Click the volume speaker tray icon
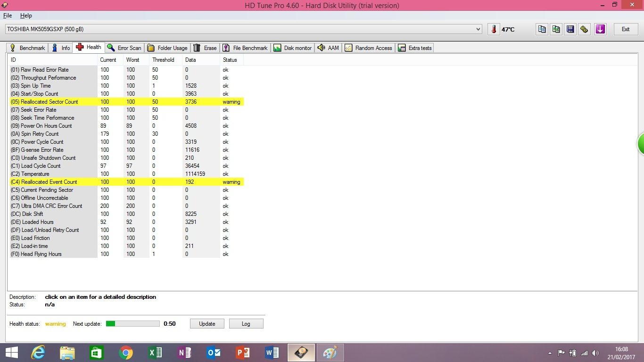This screenshot has width=644, height=362. click(596, 353)
